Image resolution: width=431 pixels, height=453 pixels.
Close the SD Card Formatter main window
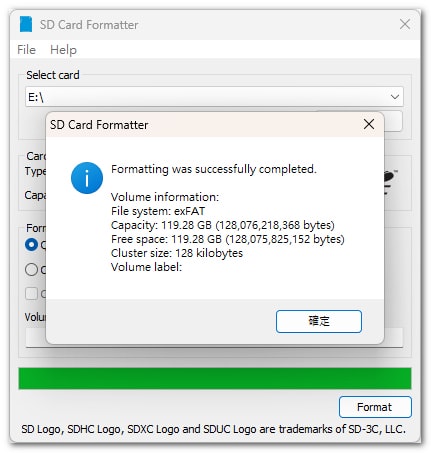405,24
